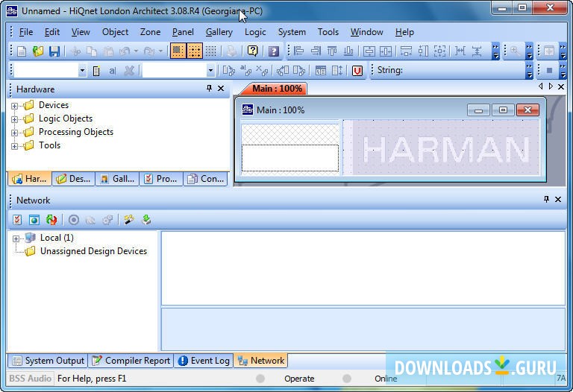Open the first toolbar combo box dropdown
Screen dimensions: 573x392
pyautogui.click(x=82, y=71)
